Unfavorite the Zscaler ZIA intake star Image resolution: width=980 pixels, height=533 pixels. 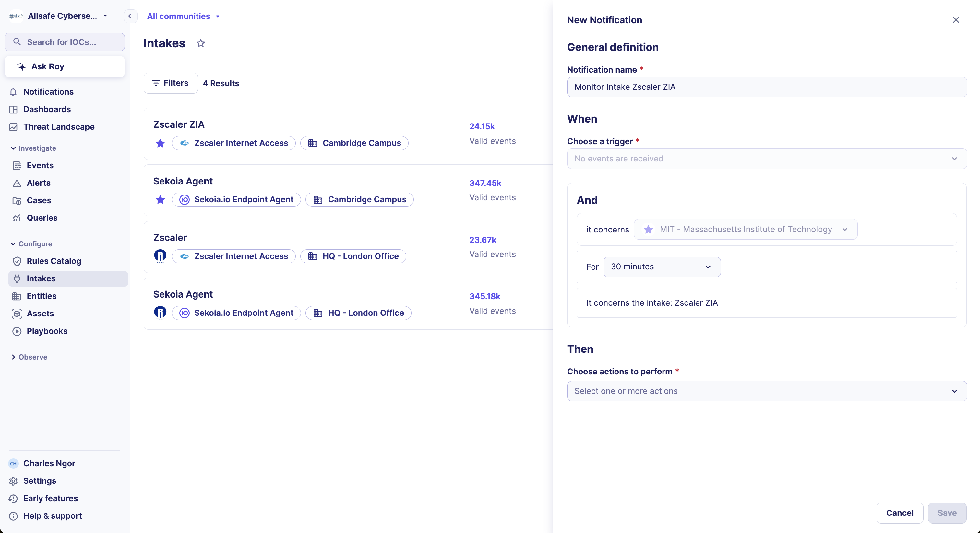(x=160, y=143)
